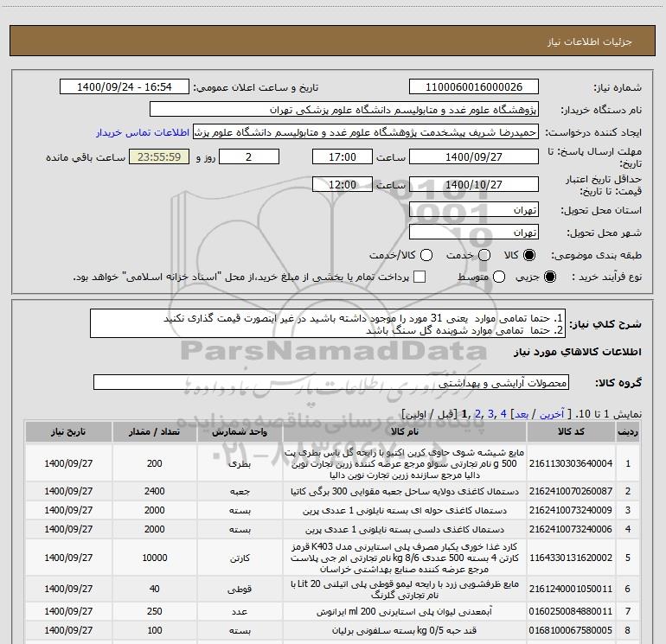Go to page 4 of items

[x=503, y=414]
